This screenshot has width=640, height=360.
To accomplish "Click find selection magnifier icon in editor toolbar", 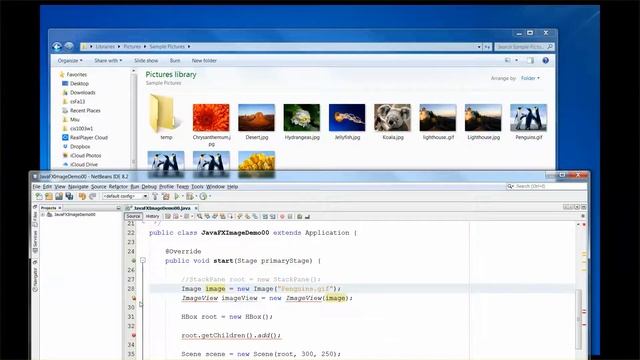I will pos(200,216).
